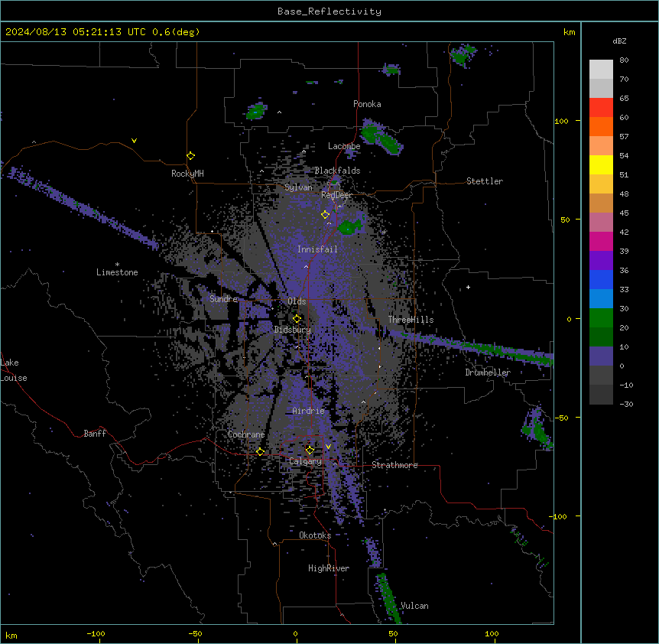Click the Okotoks town label
659x644 pixels.
pyautogui.click(x=315, y=535)
